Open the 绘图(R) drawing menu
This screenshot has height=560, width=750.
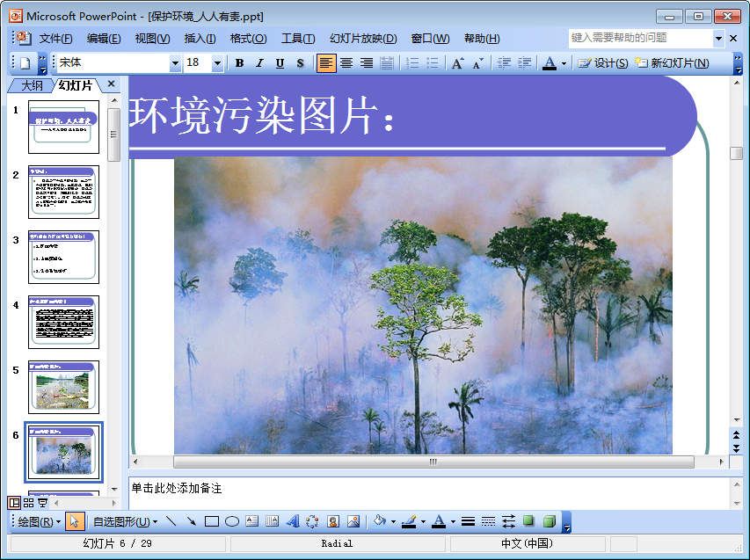pyautogui.click(x=40, y=521)
